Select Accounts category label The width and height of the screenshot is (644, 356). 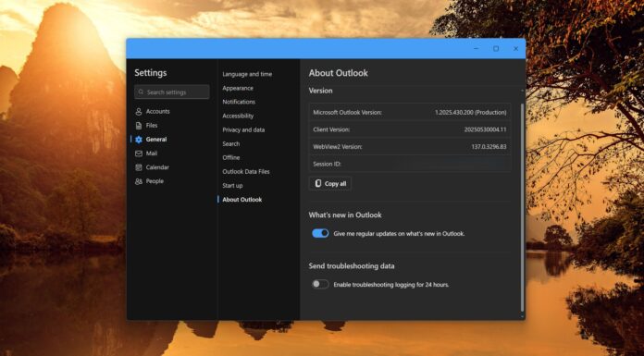click(x=157, y=111)
